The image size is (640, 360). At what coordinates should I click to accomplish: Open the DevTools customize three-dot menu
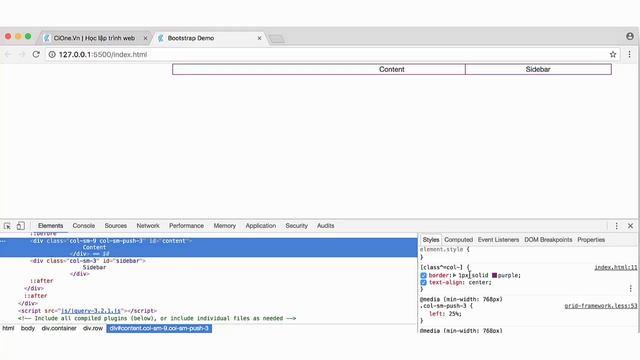(x=616, y=226)
